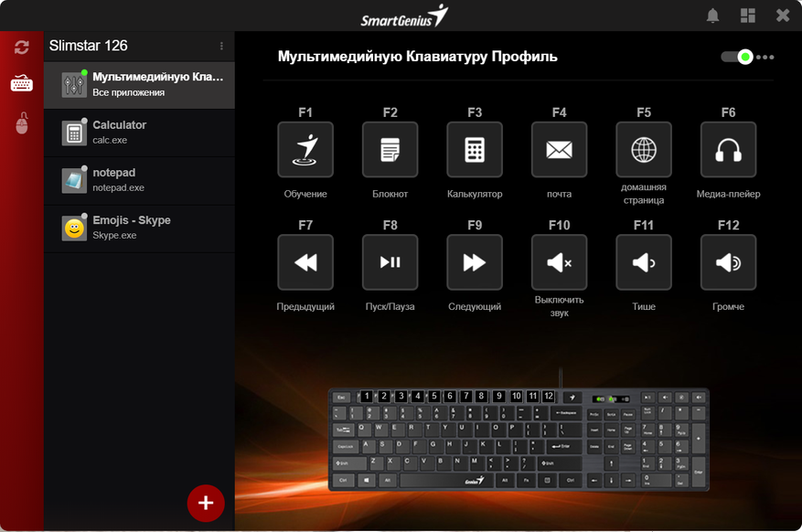The image size is (802, 532).
Task: Click the F11 Тише volume down icon
Action: [644, 262]
